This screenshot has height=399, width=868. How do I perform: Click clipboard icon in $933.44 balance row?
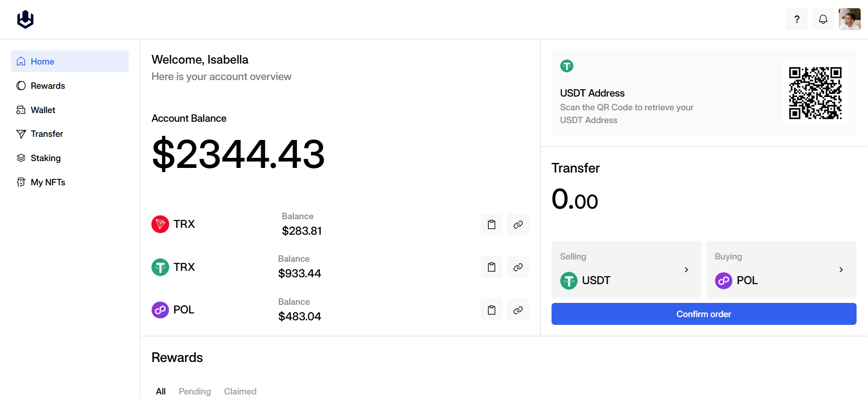click(x=491, y=267)
